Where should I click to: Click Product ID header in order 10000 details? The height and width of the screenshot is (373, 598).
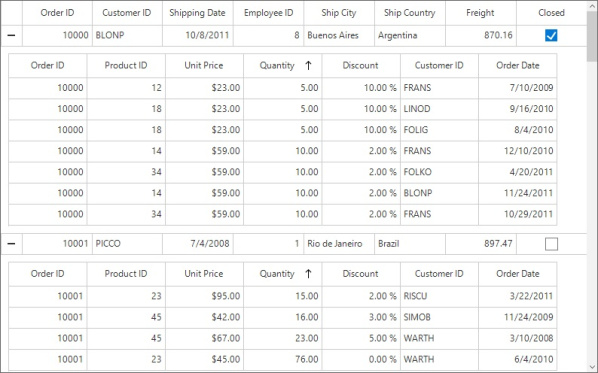point(126,66)
